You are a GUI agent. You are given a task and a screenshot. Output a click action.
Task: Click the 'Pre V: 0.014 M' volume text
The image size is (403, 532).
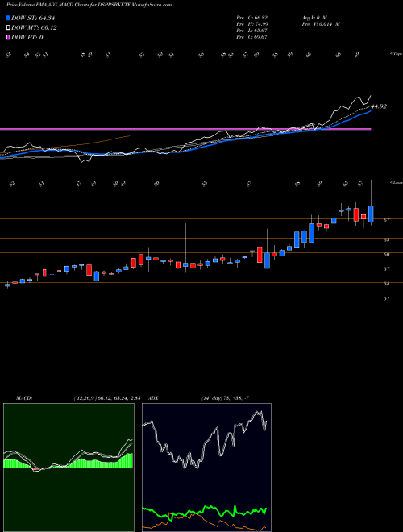pyautogui.click(x=321, y=24)
